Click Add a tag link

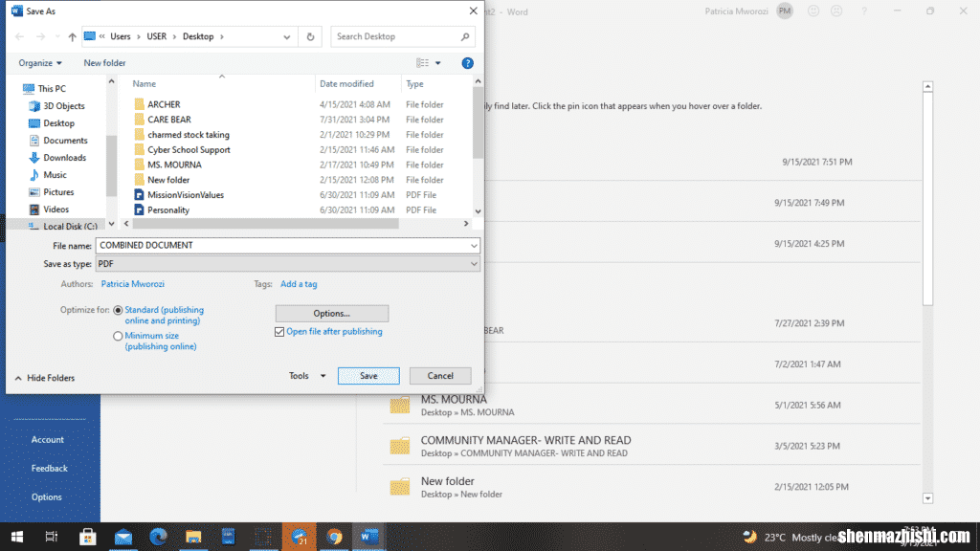299,284
